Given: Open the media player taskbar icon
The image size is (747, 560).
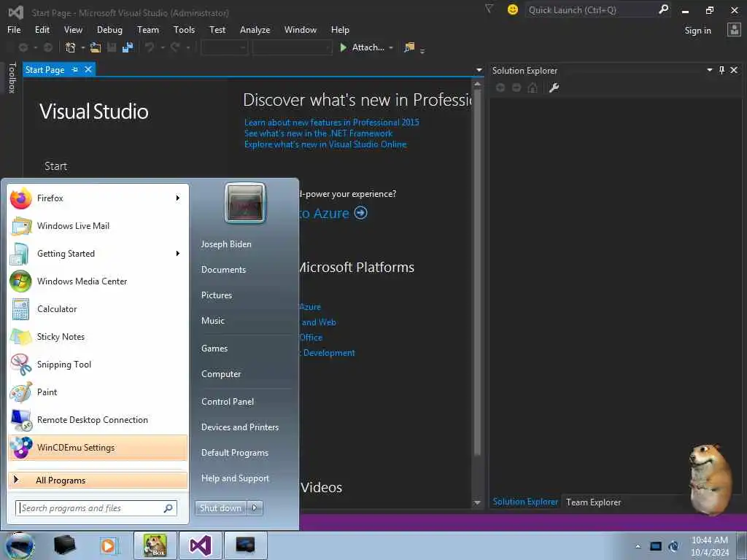Looking at the screenshot, I should coord(108,545).
